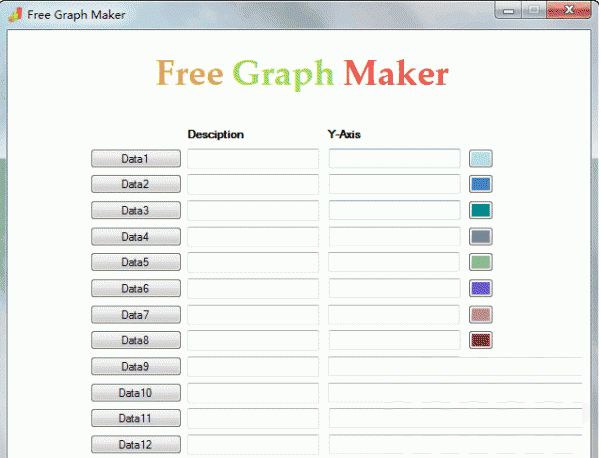This screenshot has height=458, width=601.
Task: Focus the Y-Axis field for Data1
Action: point(394,159)
